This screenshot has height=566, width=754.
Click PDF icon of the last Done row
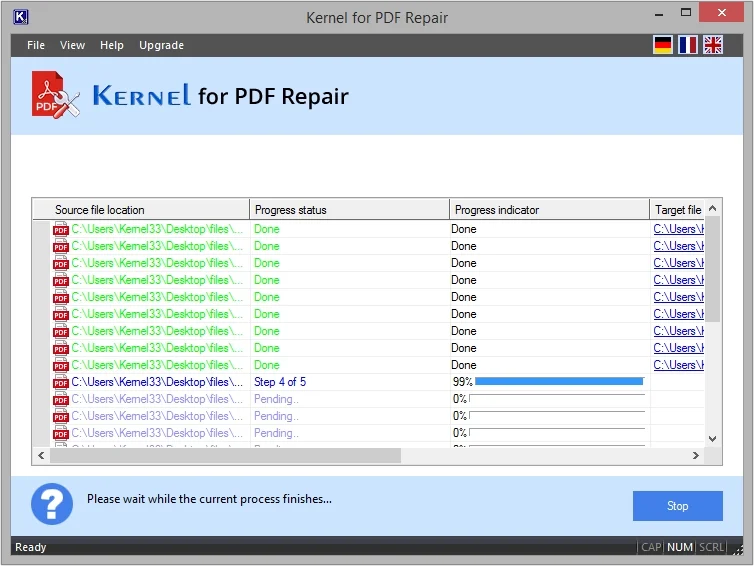pos(61,365)
